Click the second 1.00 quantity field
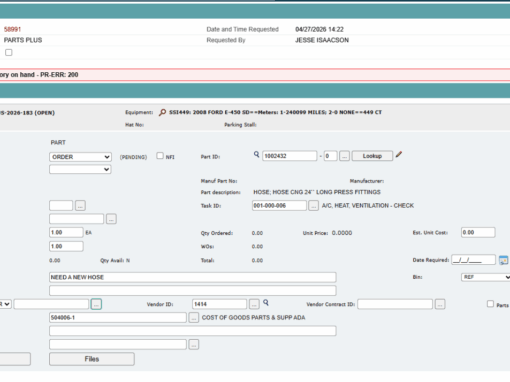Image resolution: width=510 pixels, height=382 pixels. pos(66,246)
